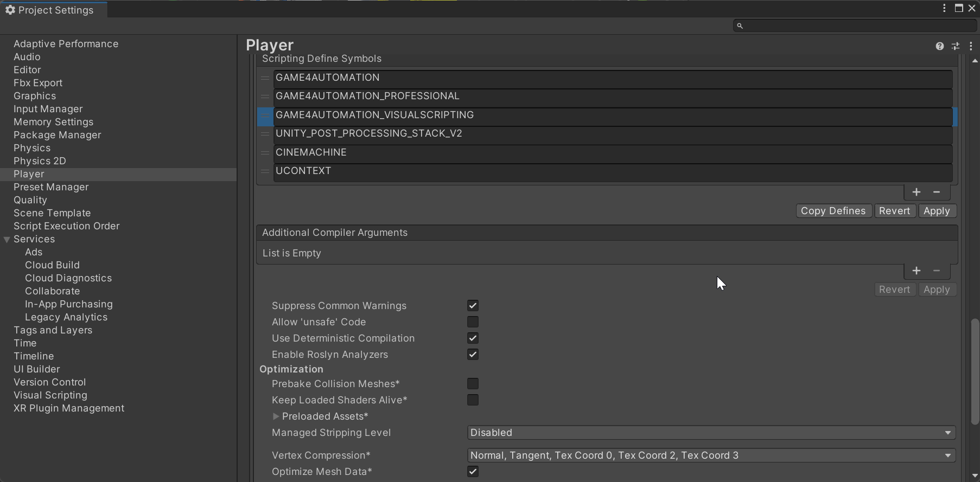Add a new additional compiler argument
This screenshot has height=482, width=980.
click(916, 271)
